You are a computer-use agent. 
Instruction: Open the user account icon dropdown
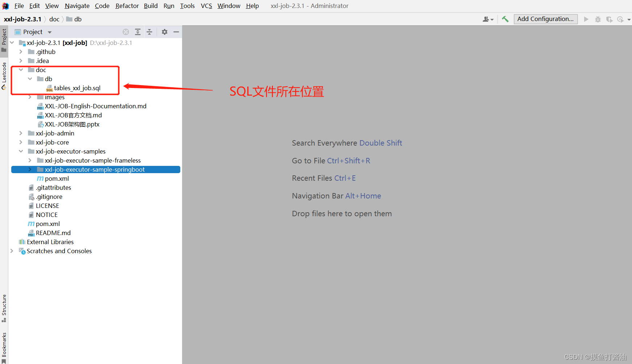point(488,19)
